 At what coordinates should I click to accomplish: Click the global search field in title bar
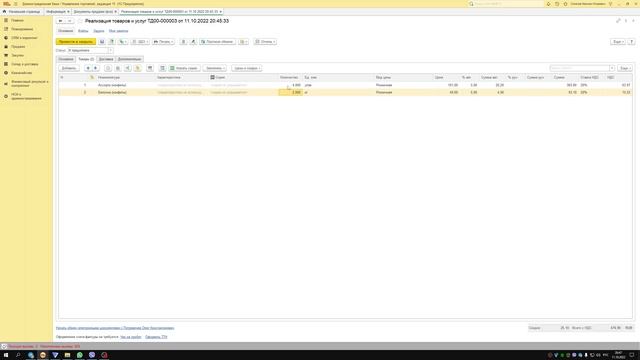tap(506, 4)
